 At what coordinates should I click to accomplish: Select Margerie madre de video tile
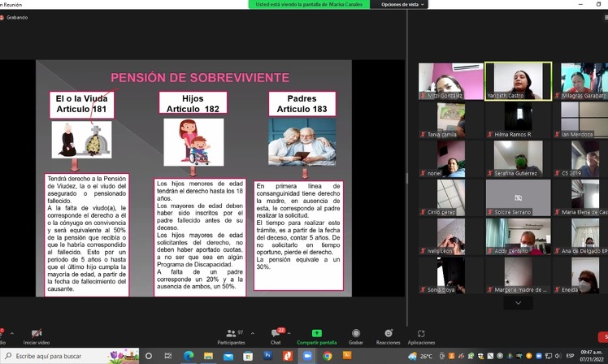518,275
